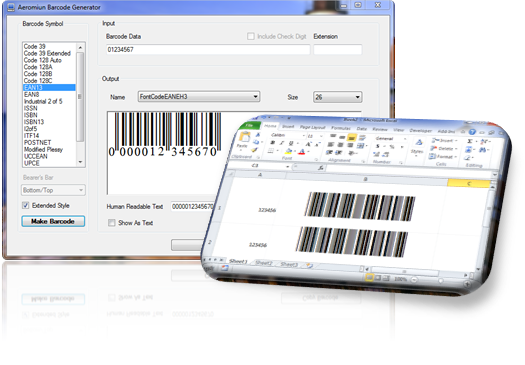Click the Wrap Text icon in Excel
Image resolution: width=525 pixels, height=365 pixels.
pos(362,138)
